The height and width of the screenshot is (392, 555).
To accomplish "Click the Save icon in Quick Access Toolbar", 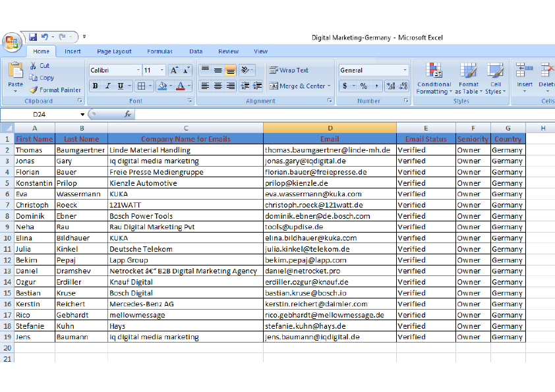I will (x=32, y=38).
